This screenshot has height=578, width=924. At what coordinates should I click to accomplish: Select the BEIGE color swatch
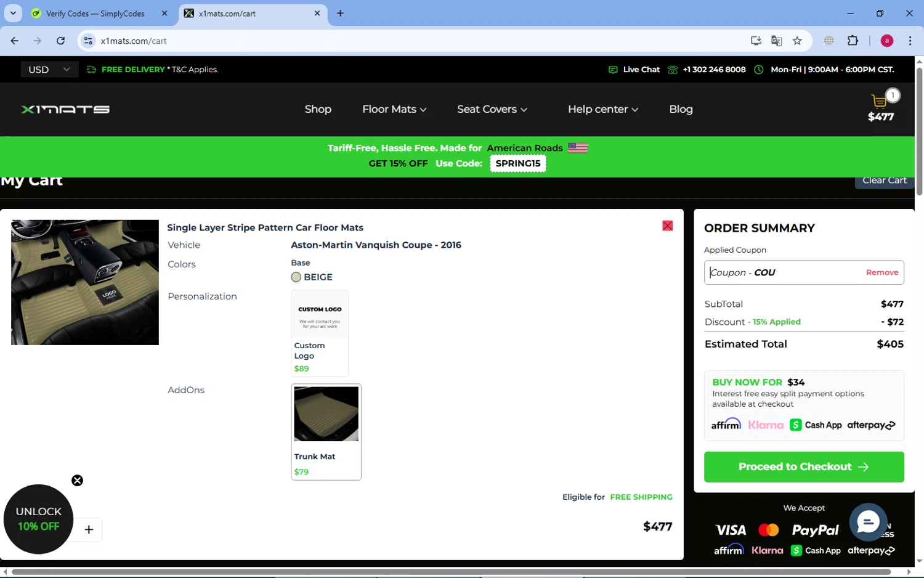click(x=296, y=277)
